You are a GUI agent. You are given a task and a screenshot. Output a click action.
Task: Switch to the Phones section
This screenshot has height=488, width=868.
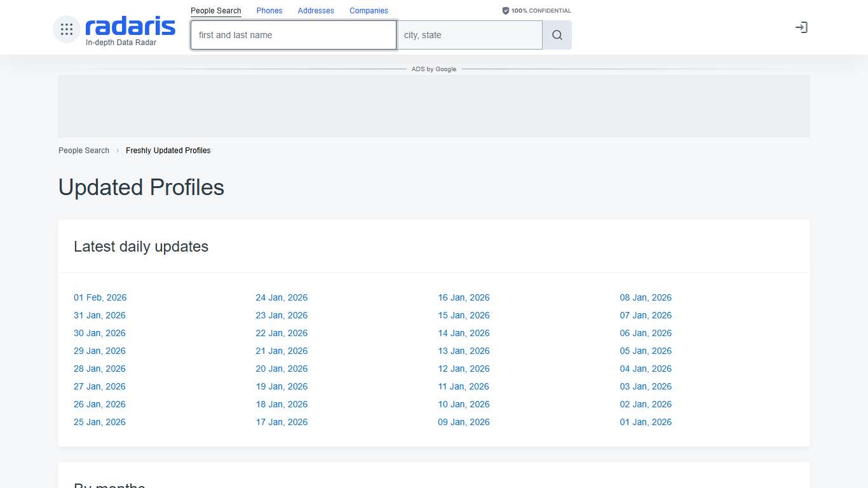pyautogui.click(x=269, y=10)
